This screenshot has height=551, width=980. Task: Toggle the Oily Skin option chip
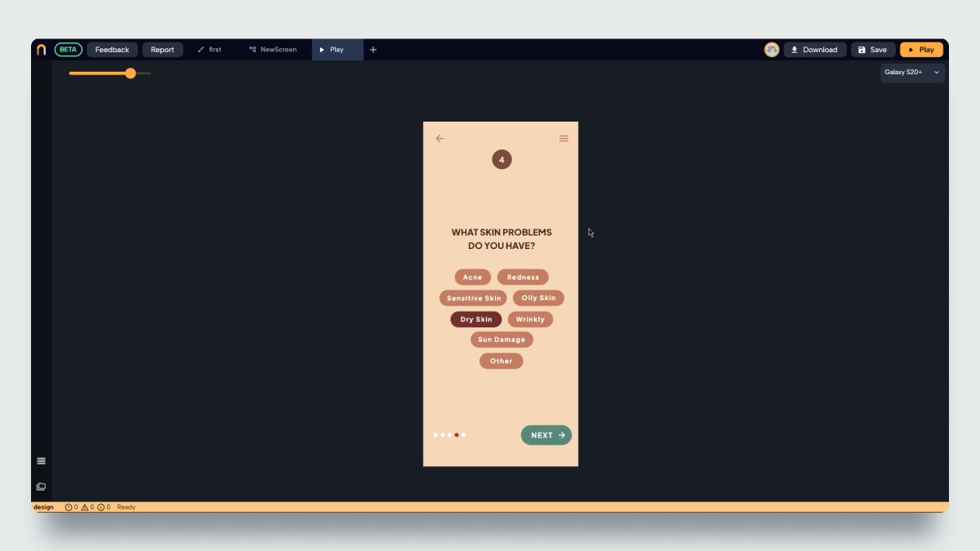click(x=538, y=298)
